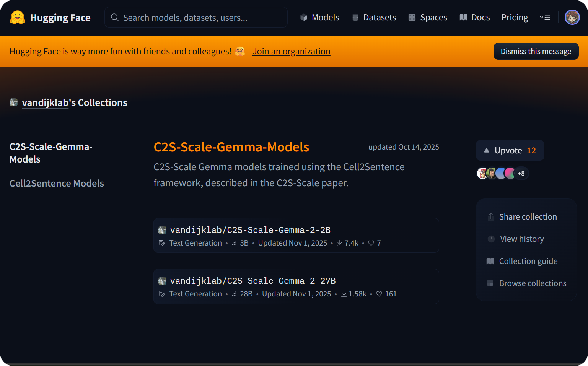
Task: Select C2S-Scale-Gemma-Models in sidebar
Action: point(51,153)
